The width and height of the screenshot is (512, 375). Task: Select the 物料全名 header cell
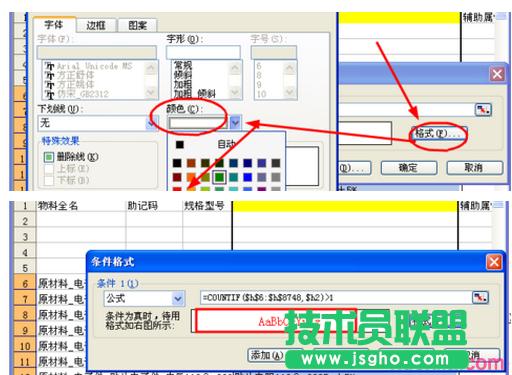(81, 206)
